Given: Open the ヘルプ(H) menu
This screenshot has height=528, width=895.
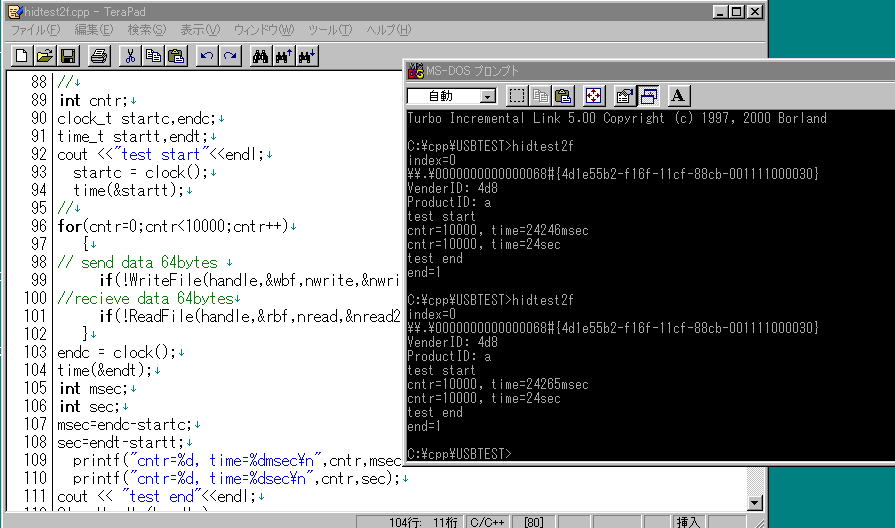Looking at the screenshot, I should pos(388,30).
